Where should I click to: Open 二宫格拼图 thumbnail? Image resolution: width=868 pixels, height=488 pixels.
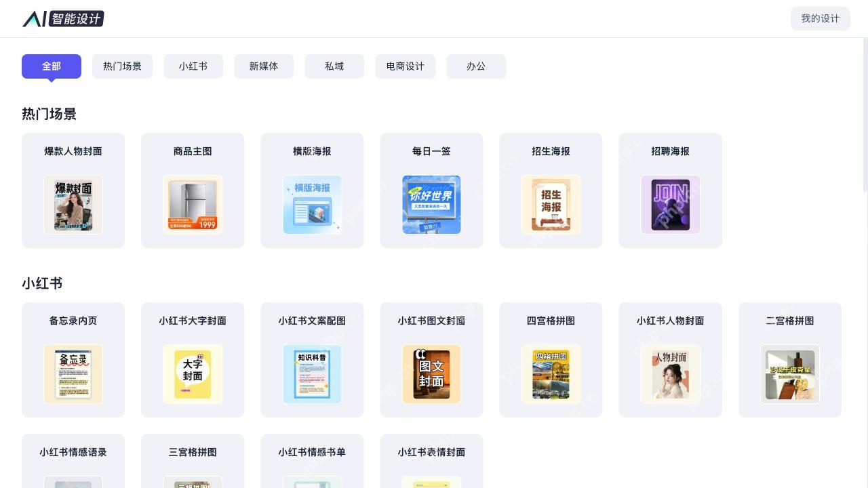(789, 374)
